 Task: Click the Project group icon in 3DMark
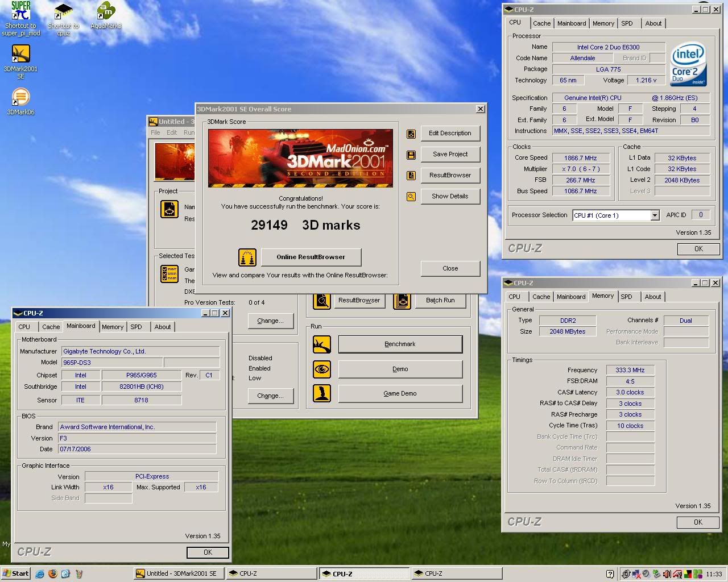point(169,209)
